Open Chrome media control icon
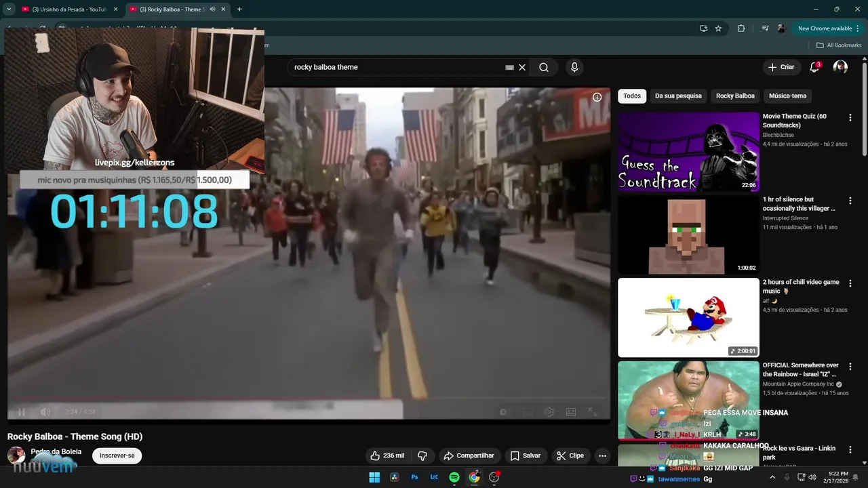868x488 pixels. pyautogui.click(x=765, y=28)
